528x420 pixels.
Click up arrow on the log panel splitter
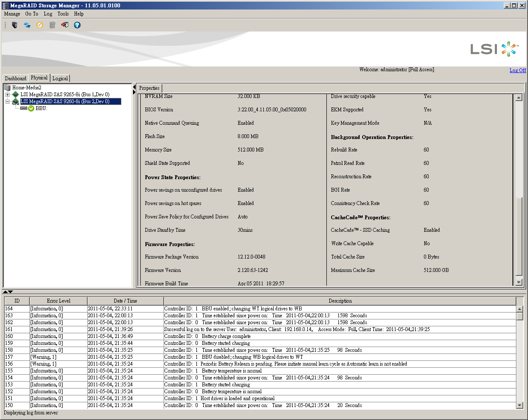[x=5, y=292]
